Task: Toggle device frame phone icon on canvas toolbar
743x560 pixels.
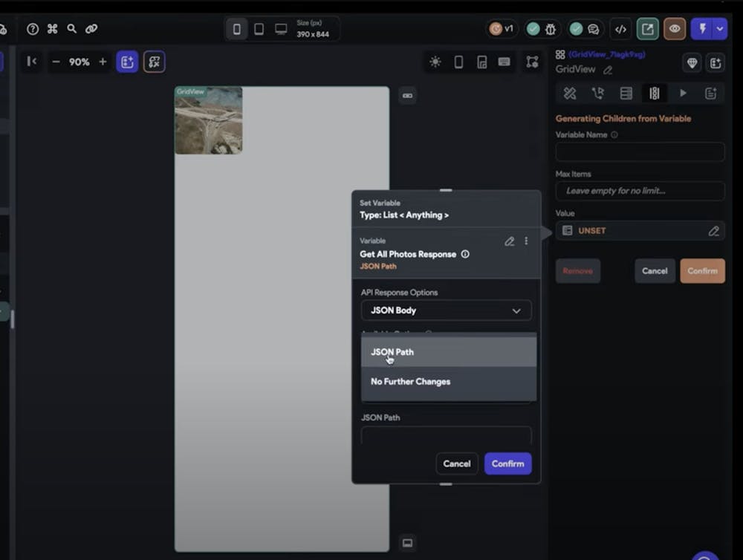Action: [x=458, y=62]
